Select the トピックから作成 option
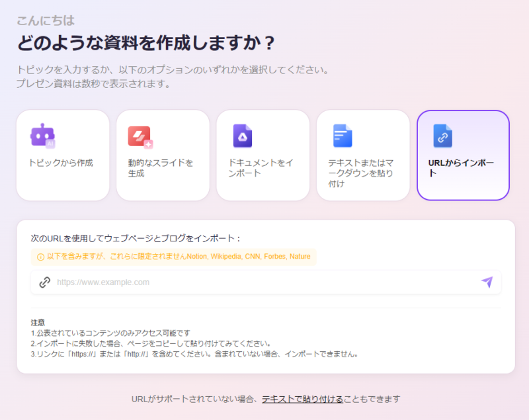The image size is (529, 420). coord(61,163)
